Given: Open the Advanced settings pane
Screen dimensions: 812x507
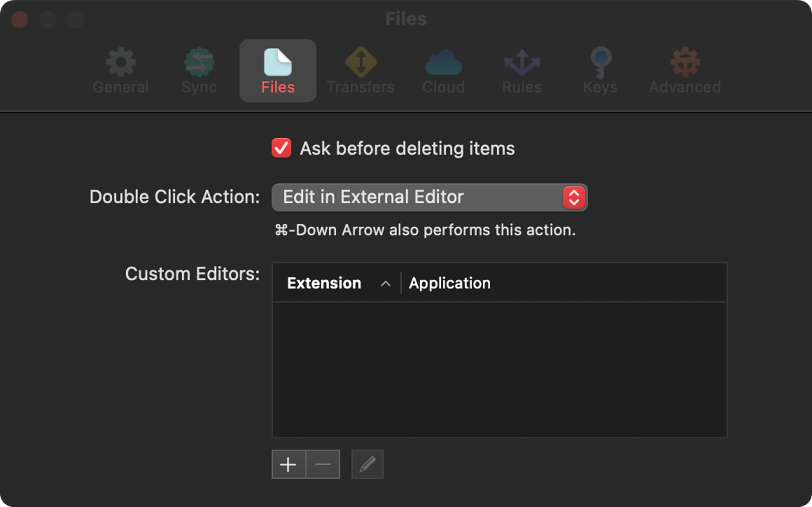Looking at the screenshot, I should (684, 70).
